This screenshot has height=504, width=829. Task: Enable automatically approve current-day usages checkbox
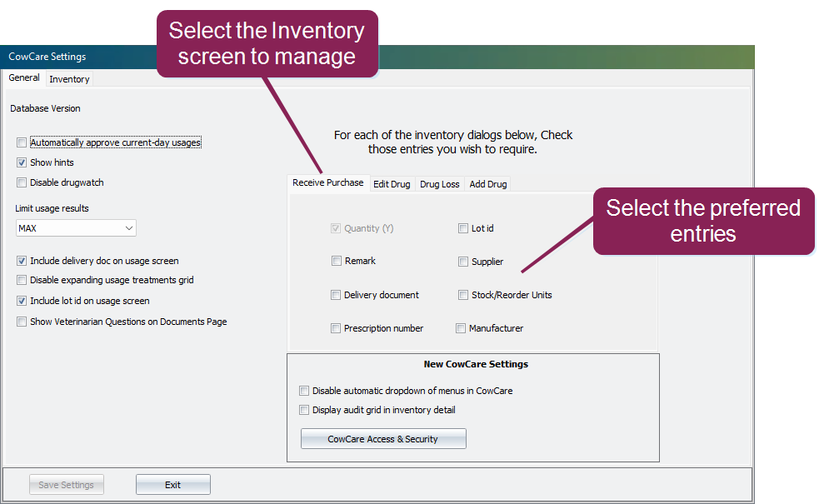[x=22, y=142]
